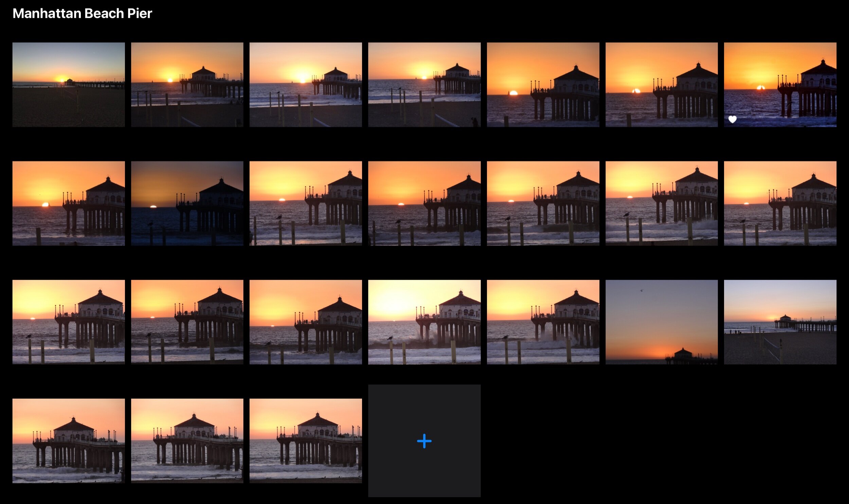Open the last photo before the plus tile
This screenshot has height=504, width=849.
[x=306, y=440]
